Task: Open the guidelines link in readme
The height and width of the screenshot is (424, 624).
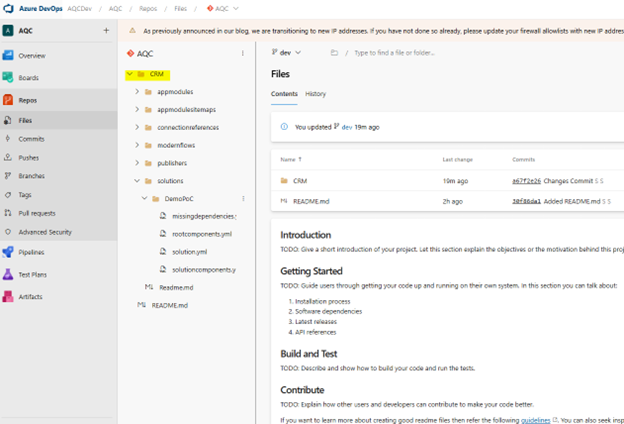Action: (536, 420)
